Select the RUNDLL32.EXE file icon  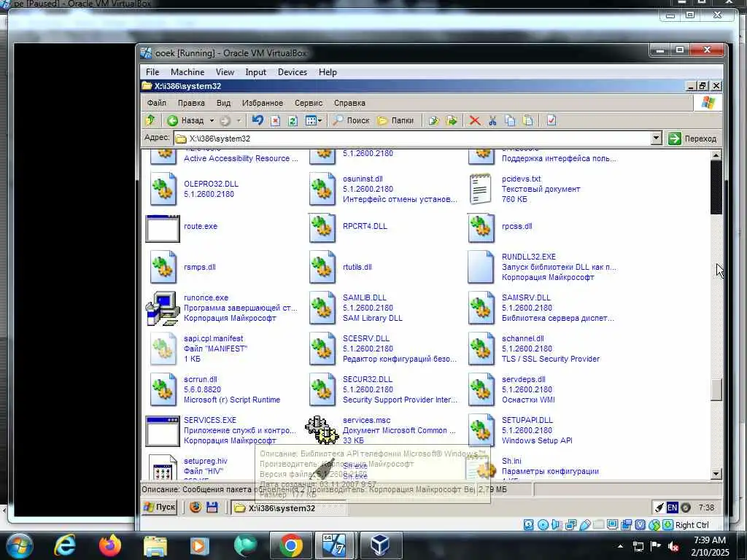(480, 267)
